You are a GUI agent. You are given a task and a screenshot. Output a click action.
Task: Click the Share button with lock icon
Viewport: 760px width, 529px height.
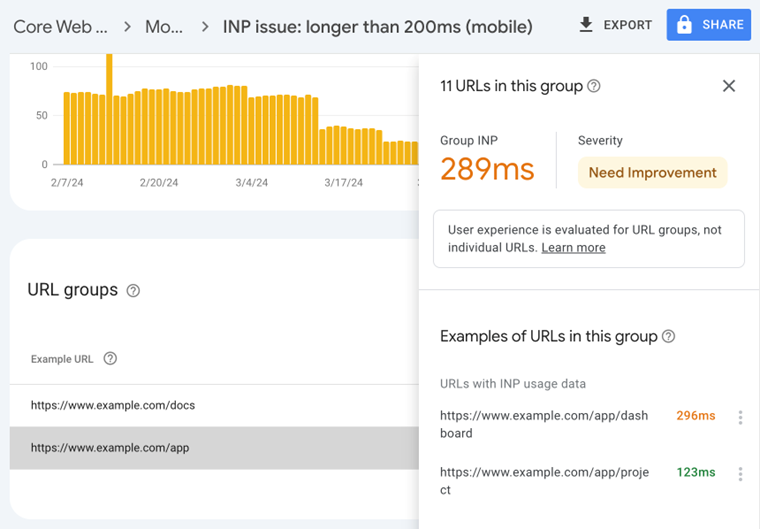[x=708, y=25]
